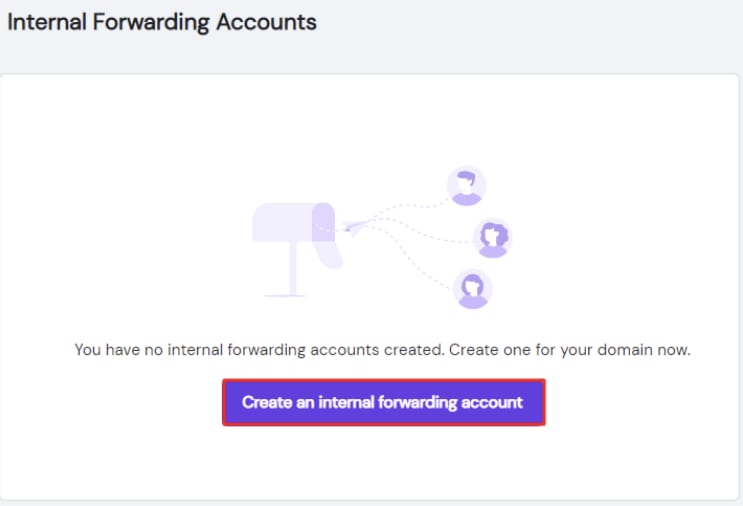
Task: Click the word "Accounts" in the page heading
Action: click(272, 21)
